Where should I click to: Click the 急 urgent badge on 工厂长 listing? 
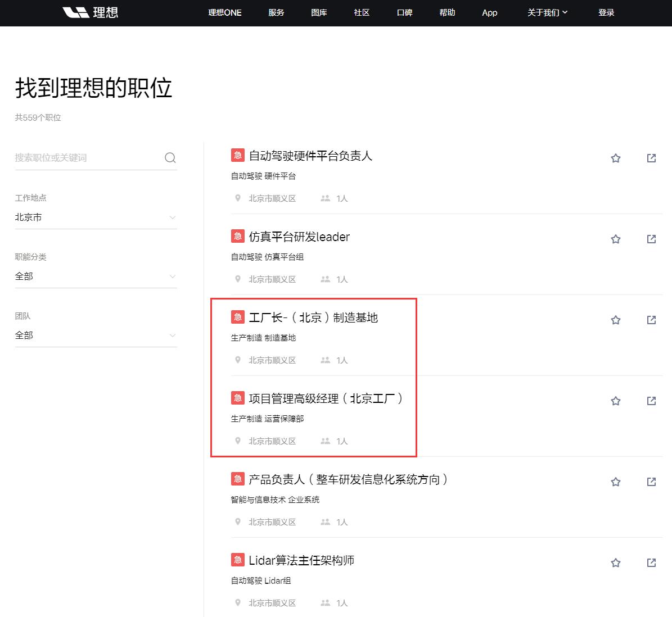[237, 317]
